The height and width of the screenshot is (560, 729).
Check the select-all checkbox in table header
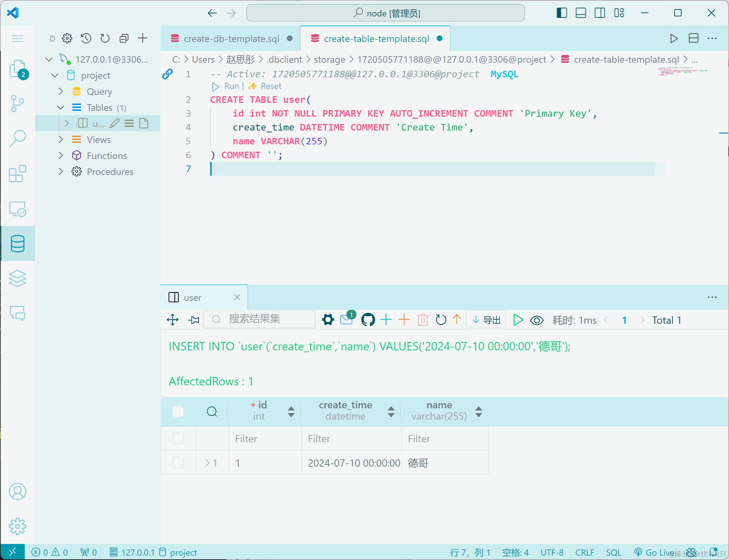[178, 411]
